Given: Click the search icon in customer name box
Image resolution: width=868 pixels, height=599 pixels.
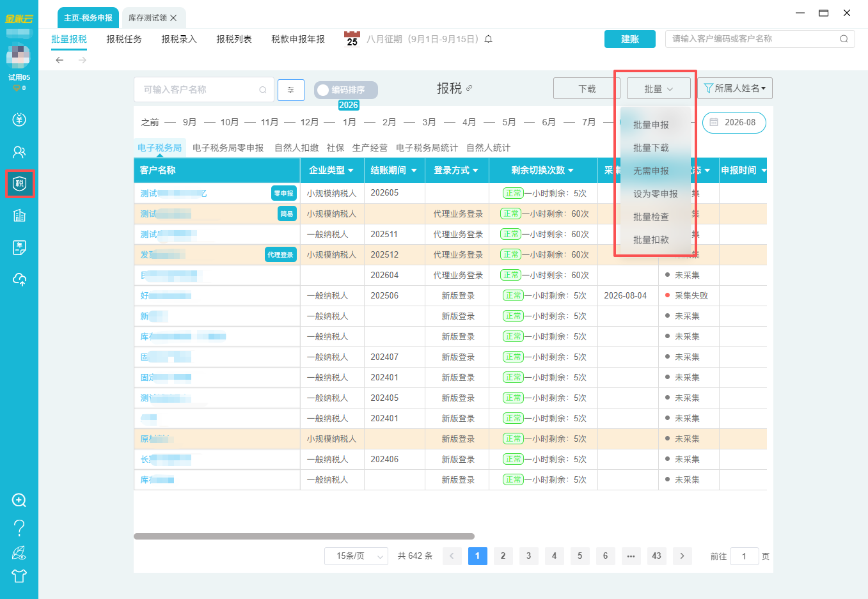Looking at the screenshot, I should (262, 90).
